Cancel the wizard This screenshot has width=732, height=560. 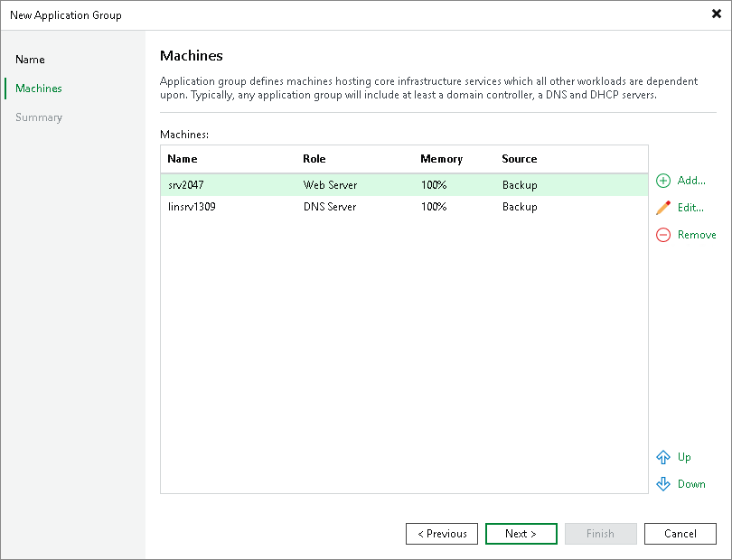pyautogui.click(x=680, y=534)
